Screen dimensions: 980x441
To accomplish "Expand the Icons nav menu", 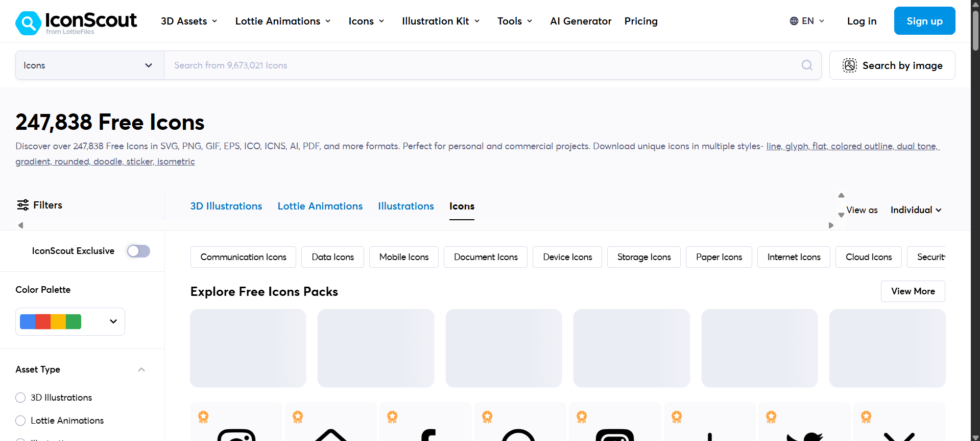I will point(366,21).
